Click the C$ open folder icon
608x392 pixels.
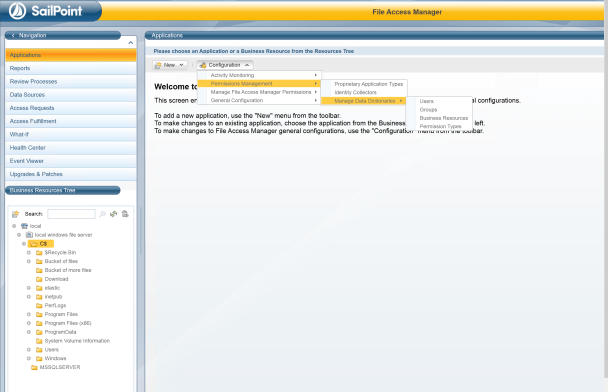click(x=34, y=244)
